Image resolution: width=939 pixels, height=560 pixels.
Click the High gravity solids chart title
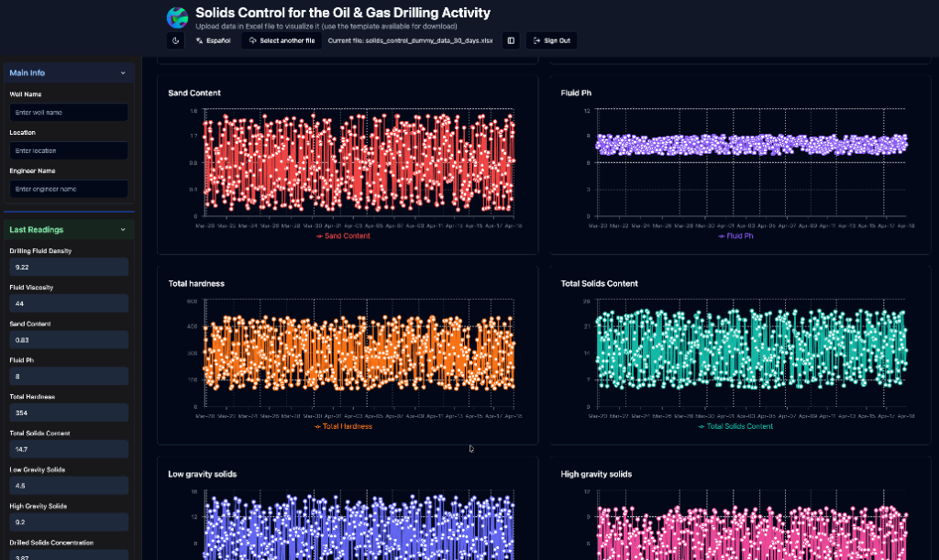[x=596, y=474]
